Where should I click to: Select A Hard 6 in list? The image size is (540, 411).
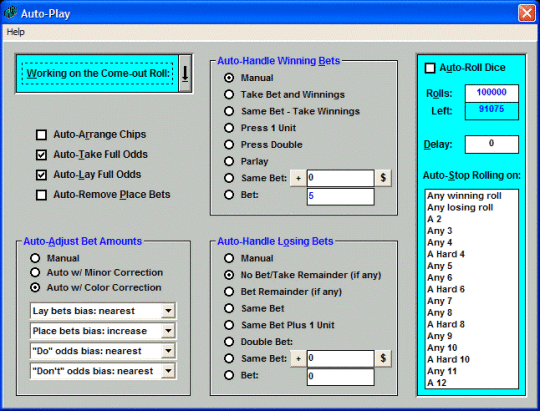pos(471,290)
